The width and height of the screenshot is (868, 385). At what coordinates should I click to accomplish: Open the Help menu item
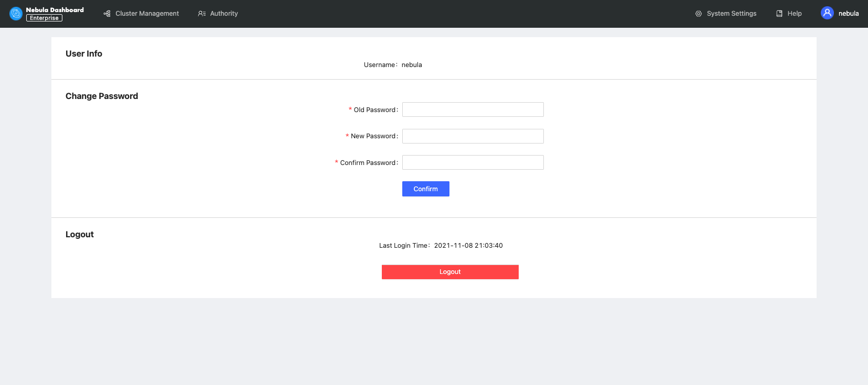pos(794,14)
